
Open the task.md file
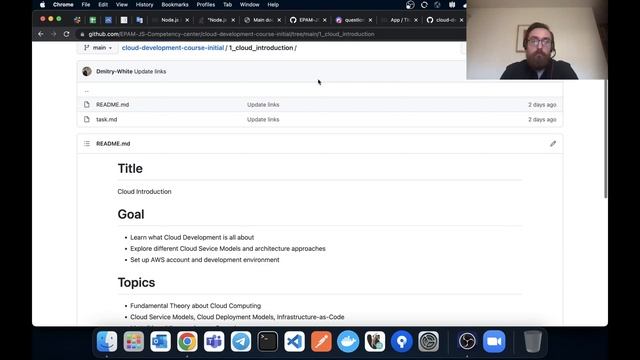107,120
